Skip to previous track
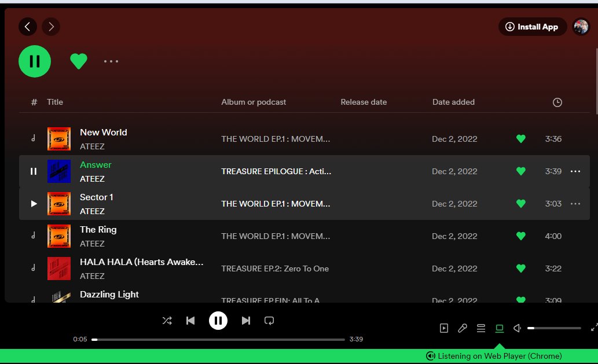This screenshot has width=598, height=364. [x=190, y=321]
